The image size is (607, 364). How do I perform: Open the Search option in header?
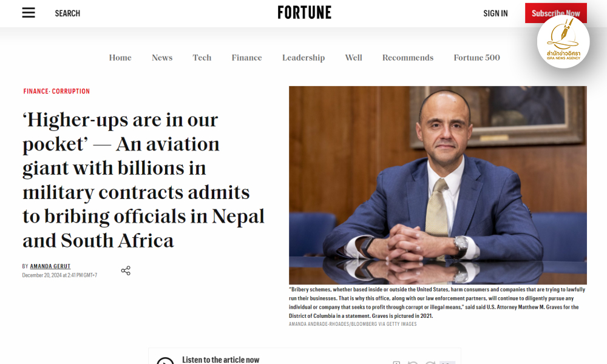pyautogui.click(x=67, y=13)
